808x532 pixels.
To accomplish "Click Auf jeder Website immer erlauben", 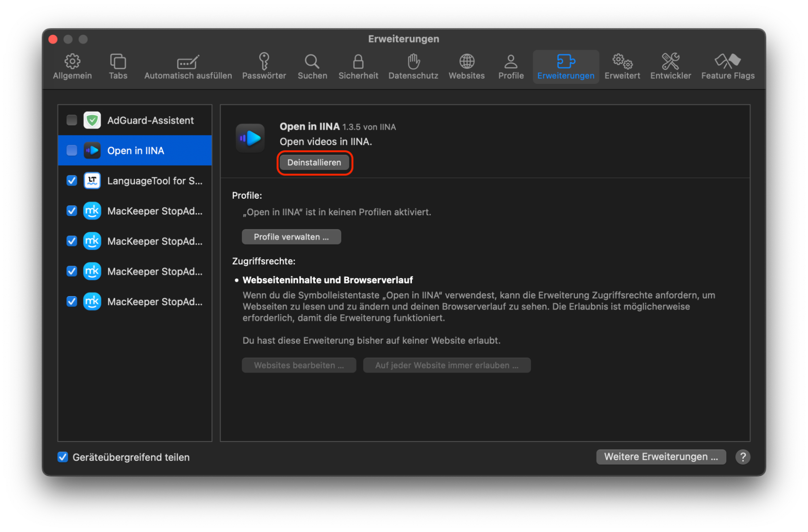I will coord(447,365).
